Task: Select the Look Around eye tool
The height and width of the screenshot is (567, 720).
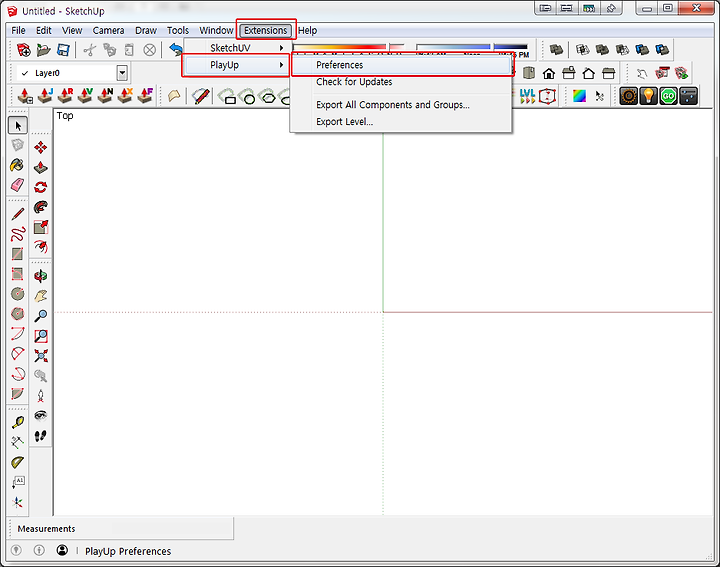Action: (40, 415)
